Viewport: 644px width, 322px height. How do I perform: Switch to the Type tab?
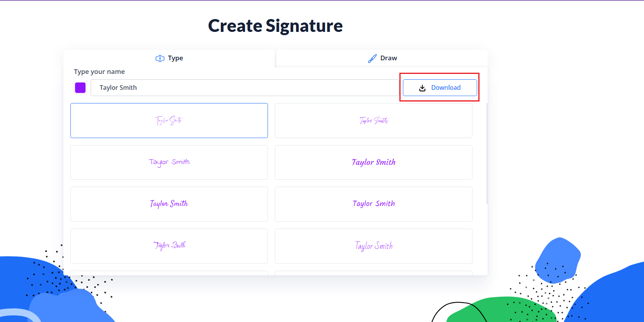169,58
